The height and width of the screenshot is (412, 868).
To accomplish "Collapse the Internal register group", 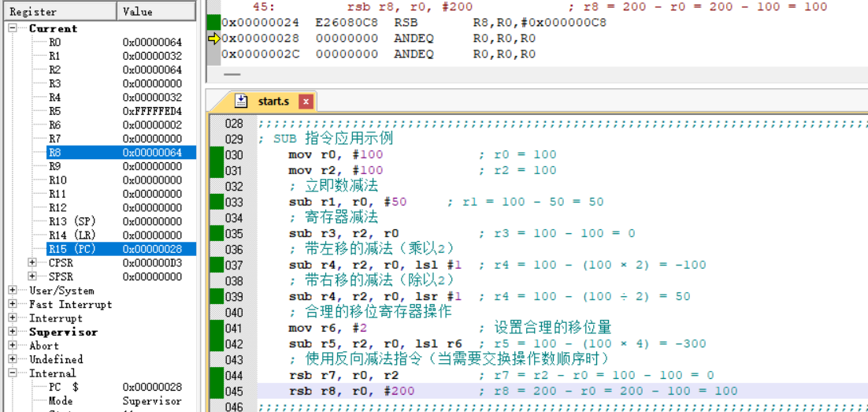I will point(13,373).
